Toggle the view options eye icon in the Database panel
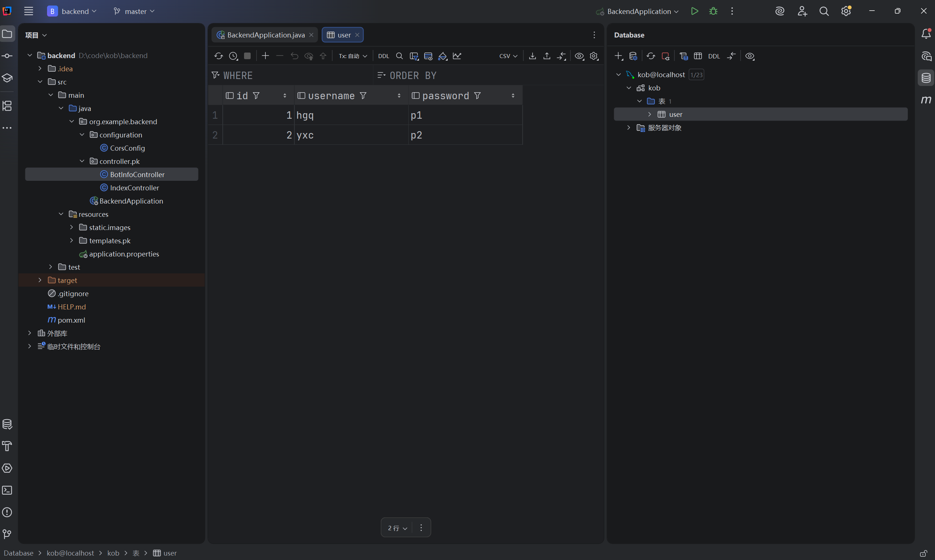935x560 pixels. (750, 56)
